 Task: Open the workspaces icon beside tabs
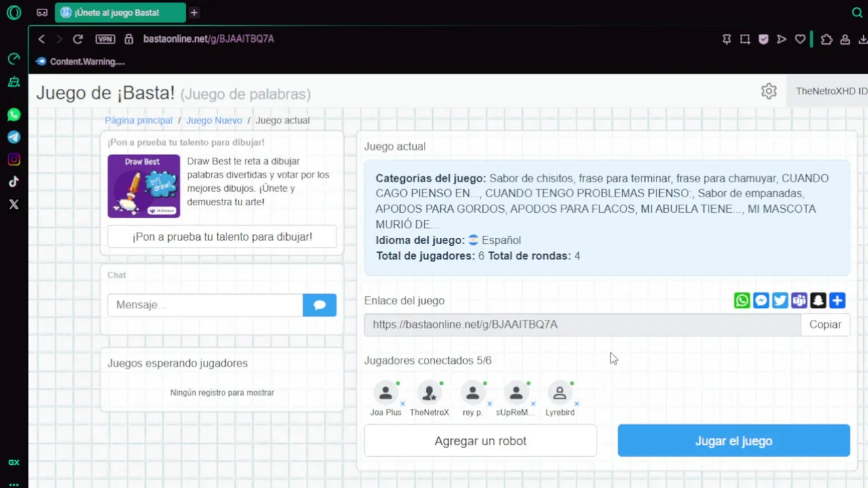pos(42,12)
